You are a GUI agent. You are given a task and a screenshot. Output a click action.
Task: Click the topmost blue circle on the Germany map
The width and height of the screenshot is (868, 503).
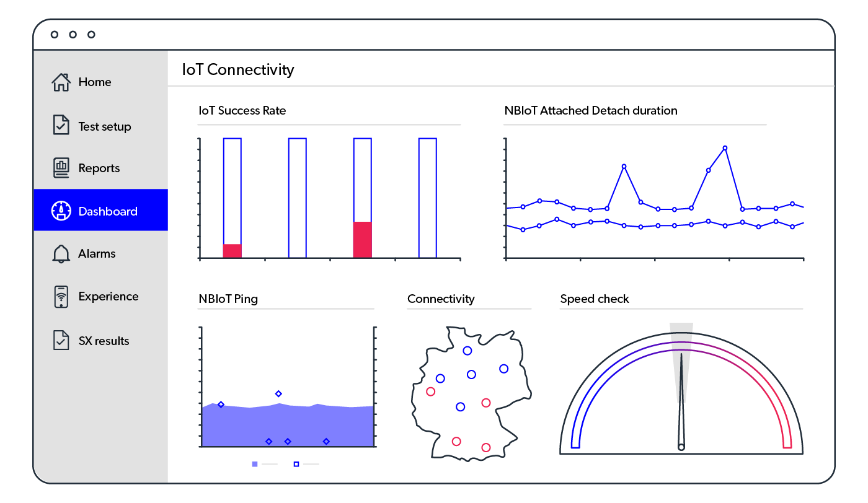467,351
